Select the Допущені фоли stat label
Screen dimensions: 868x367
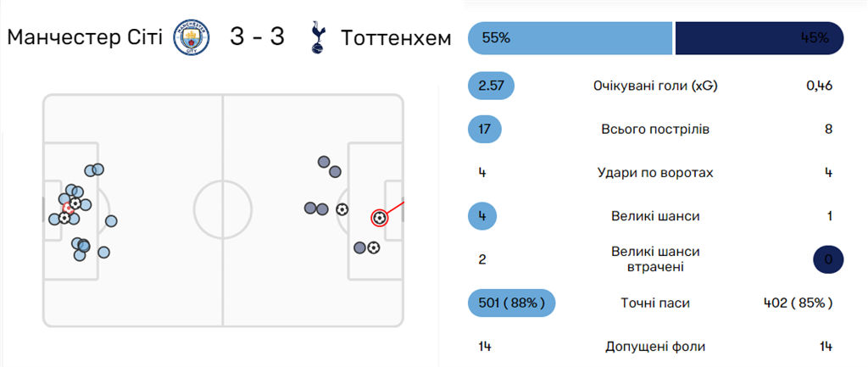(x=655, y=346)
